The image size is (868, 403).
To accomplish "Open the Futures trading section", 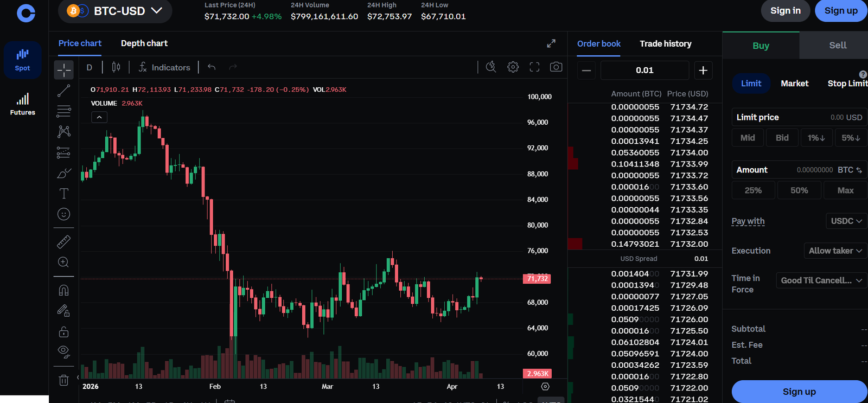I will click(22, 105).
